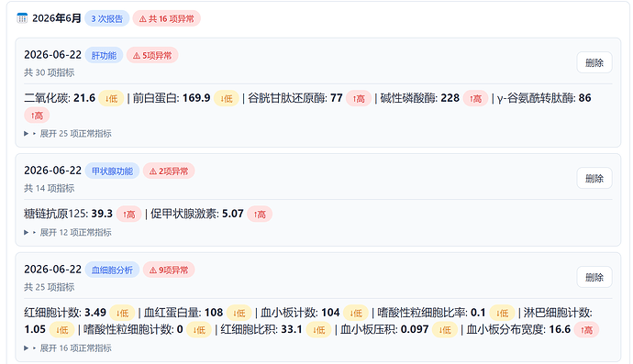Delete the 血细胞分析 report
Image resolution: width=633 pixels, height=364 pixels.
click(594, 277)
